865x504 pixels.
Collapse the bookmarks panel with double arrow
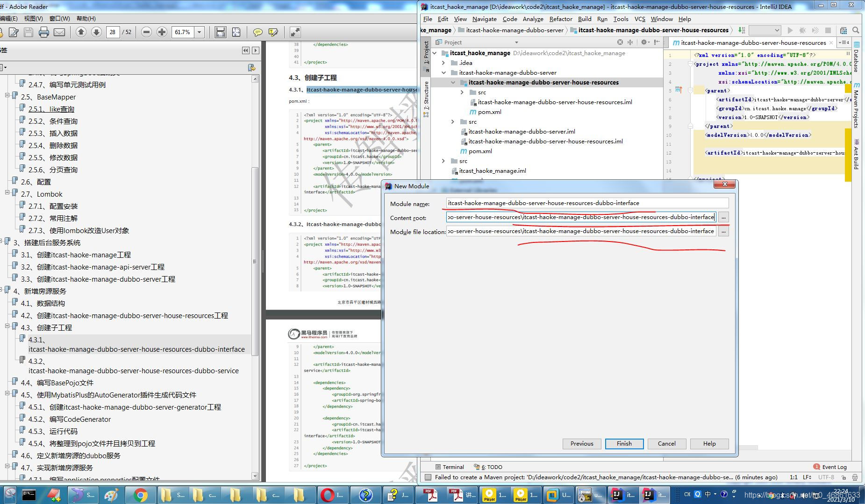click(246, 50)
